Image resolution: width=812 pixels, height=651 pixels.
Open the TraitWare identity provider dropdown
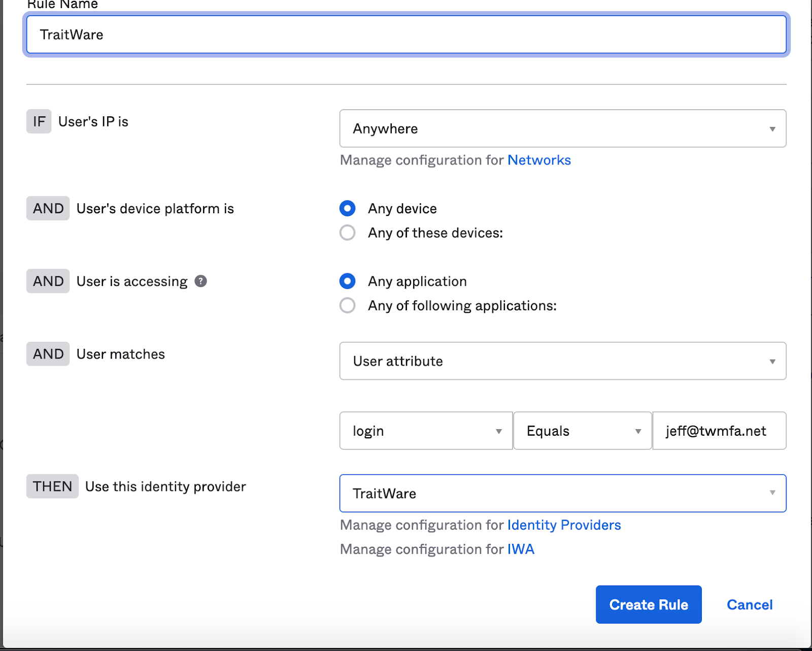[x=563, y=493]
